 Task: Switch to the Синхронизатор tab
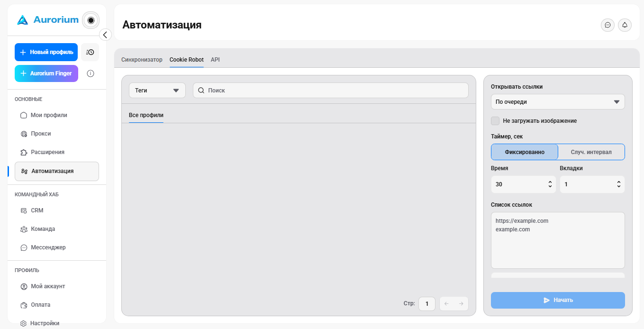tap(142, 60)
